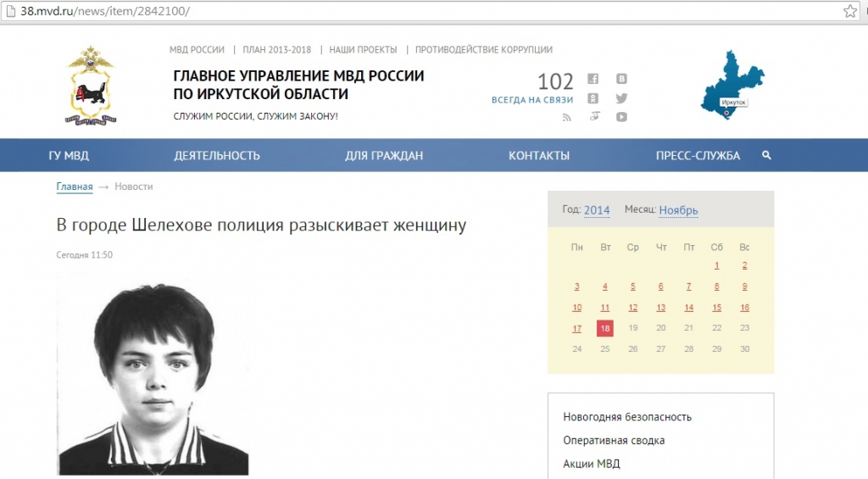Select date 11 in the calendar
The width and height of the screenshot is (868, 479).
[605, 308]
